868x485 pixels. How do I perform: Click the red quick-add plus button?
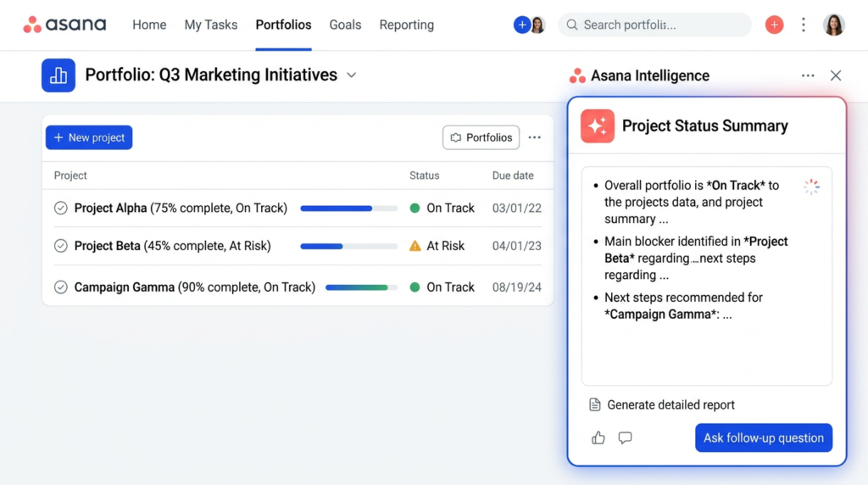(x=774, y=25)
